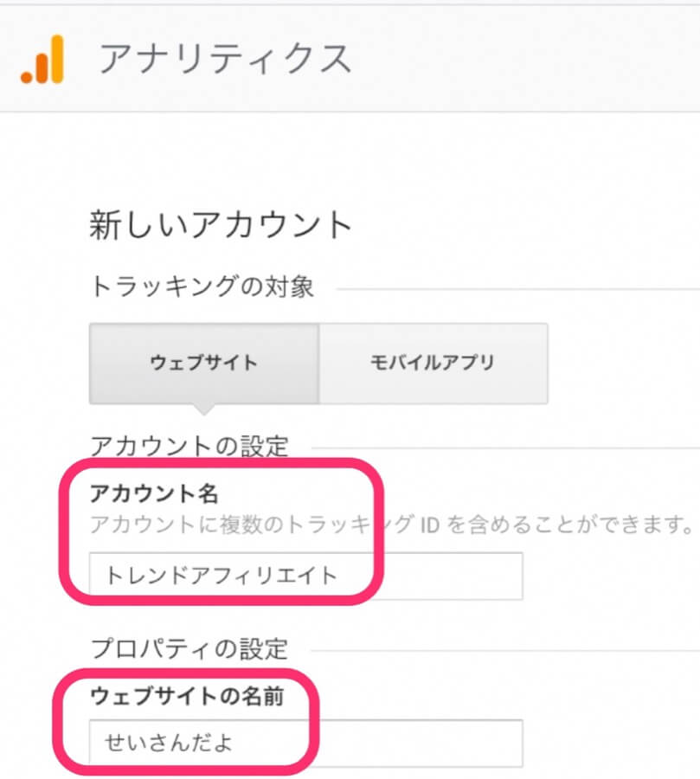Click the アカウントの設定 section heading
The image size is (700, 779).
pyautogui.click(x=189, y=447)
